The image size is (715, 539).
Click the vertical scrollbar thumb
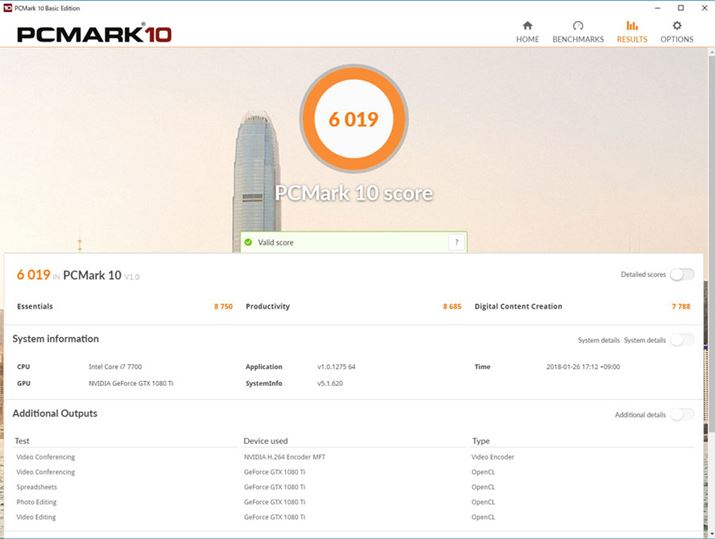coord(711,244)
